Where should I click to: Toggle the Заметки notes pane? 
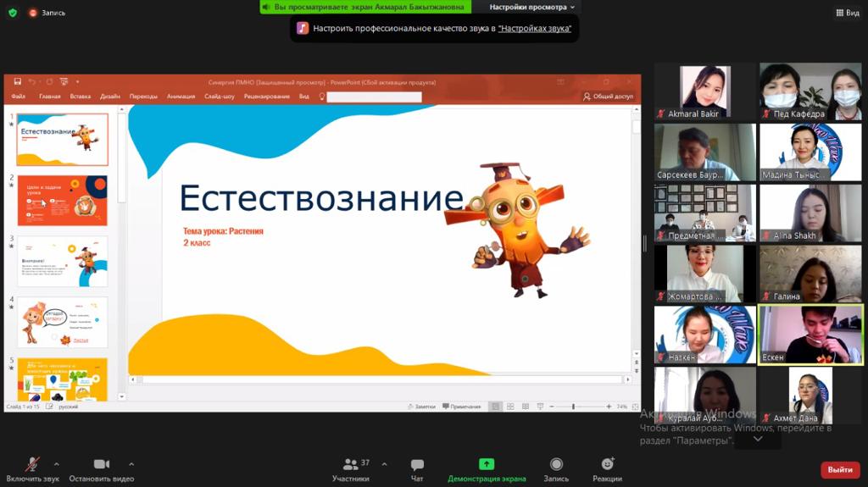[420, 407]
